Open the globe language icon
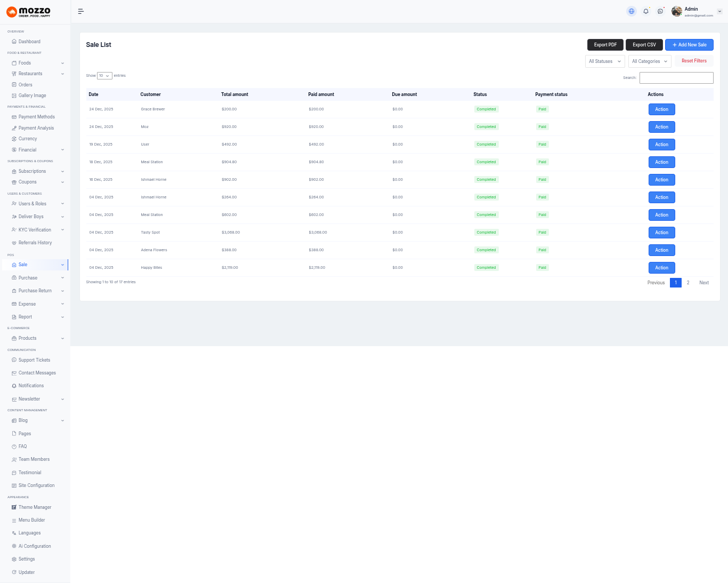Screen dimensions: 728x583 pos(632,11)
